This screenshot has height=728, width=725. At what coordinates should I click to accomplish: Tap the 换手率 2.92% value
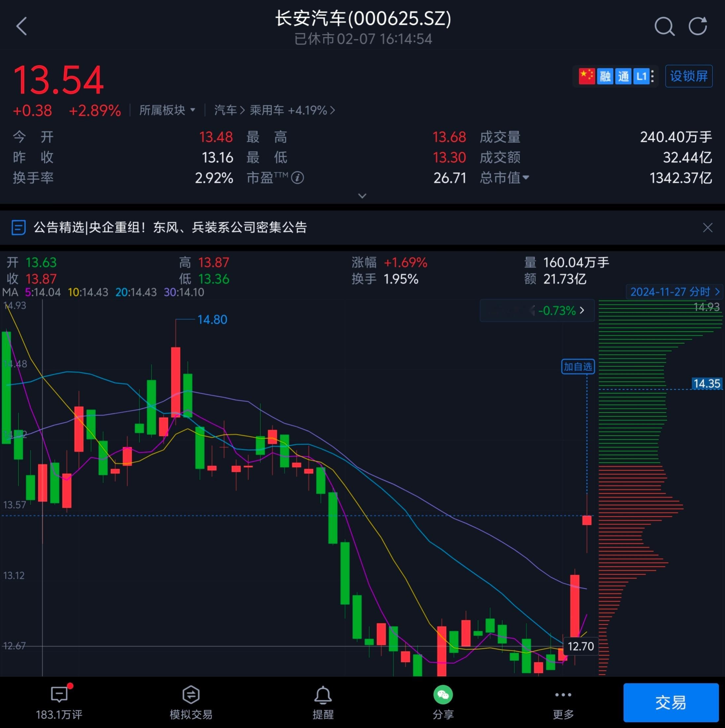tap(214, 178)
